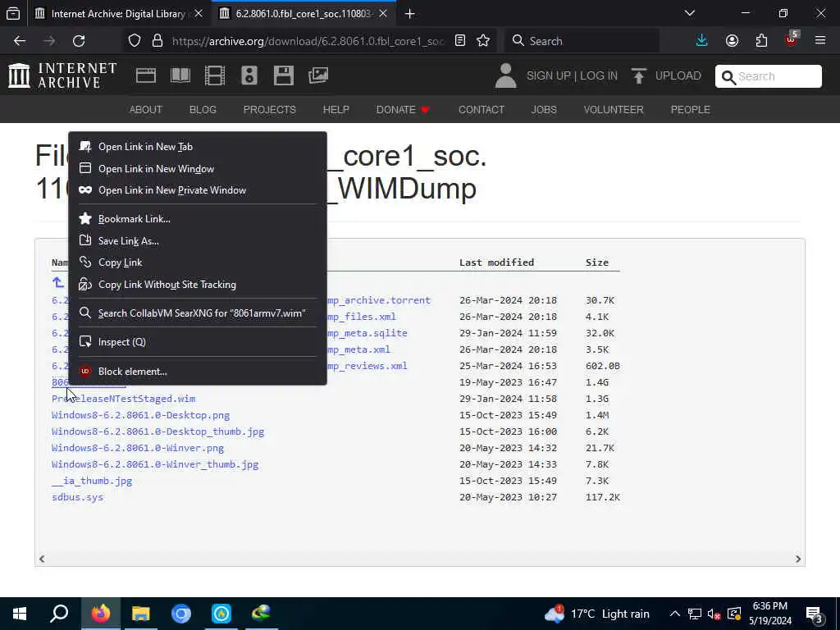Open the BLOG navigation link
Screen dimensions: 840x630
(203, 110)
